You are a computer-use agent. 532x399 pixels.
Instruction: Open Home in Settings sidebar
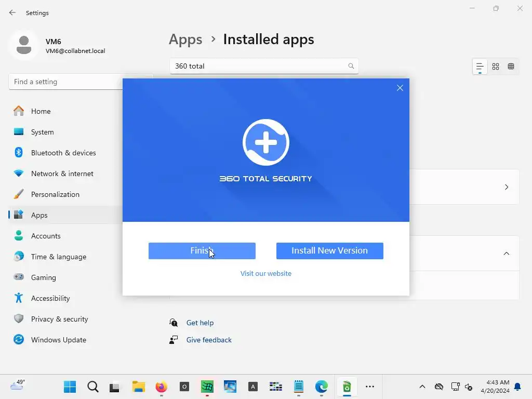point(65,111)
